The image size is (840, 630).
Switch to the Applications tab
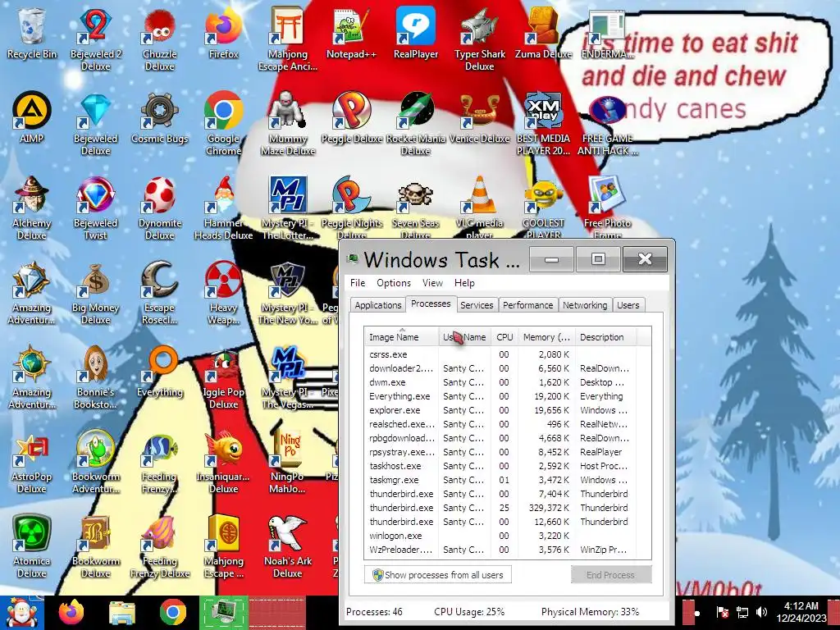(377, 305)
